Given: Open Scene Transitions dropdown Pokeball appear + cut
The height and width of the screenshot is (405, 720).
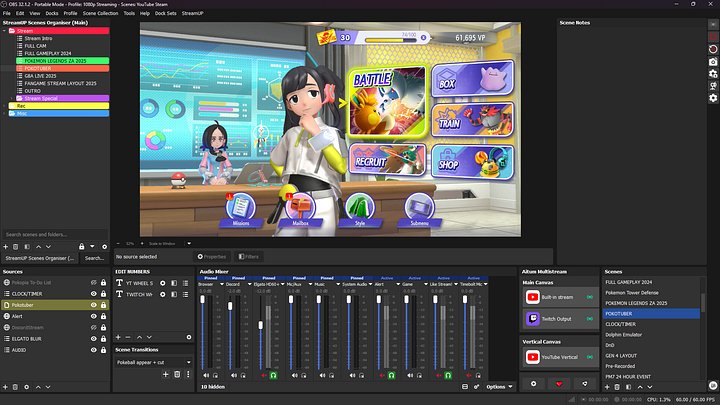Looking at the screenshot, I should (153, 362).
